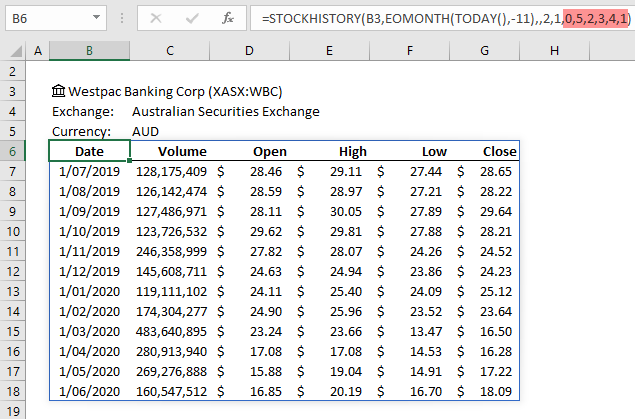This screenshot has height=419, width=635.
Task: Click the Currency: label cell
Action: [x=81, y=132]
